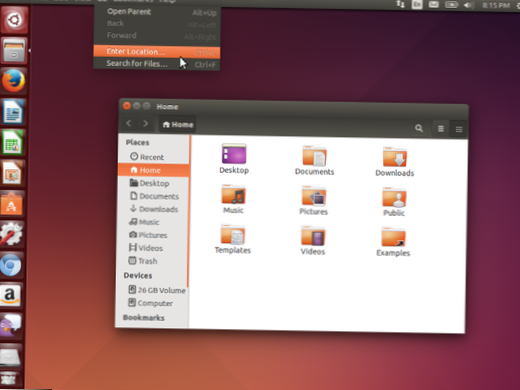The width and height of the screenshot is (520, 390).
Task: Close the Home window
Action: [x=127, y=106]
